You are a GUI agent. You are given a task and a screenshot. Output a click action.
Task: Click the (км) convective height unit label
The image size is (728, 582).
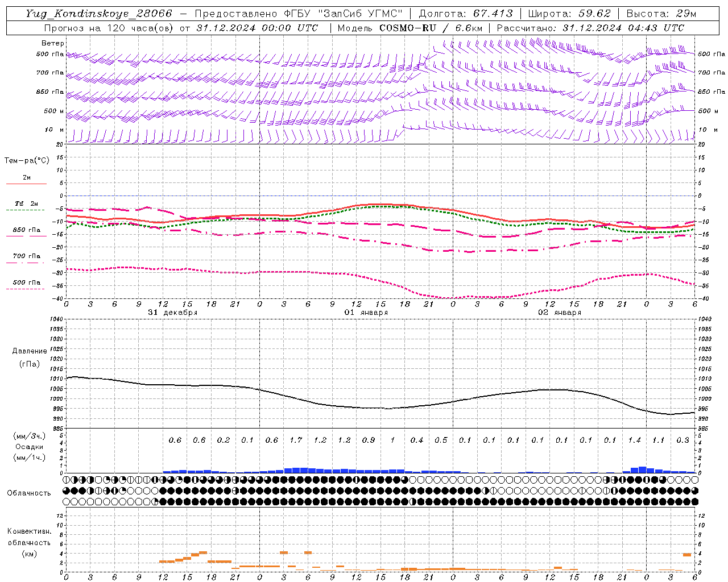coord(29,554)
